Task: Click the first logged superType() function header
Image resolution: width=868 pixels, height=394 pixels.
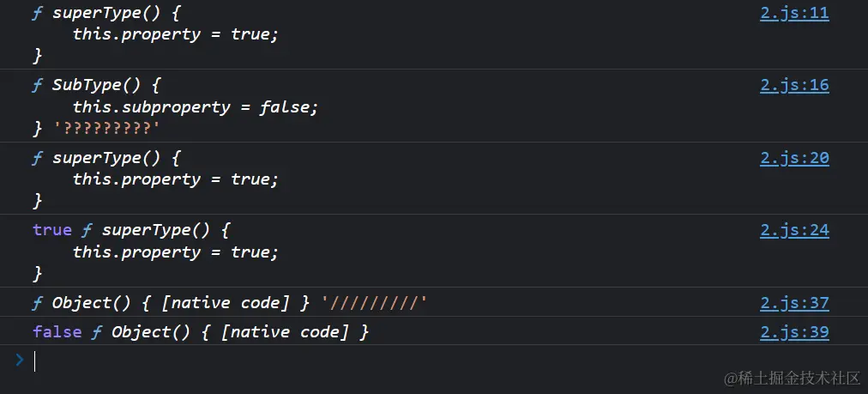Action: [x=115, y=14]
